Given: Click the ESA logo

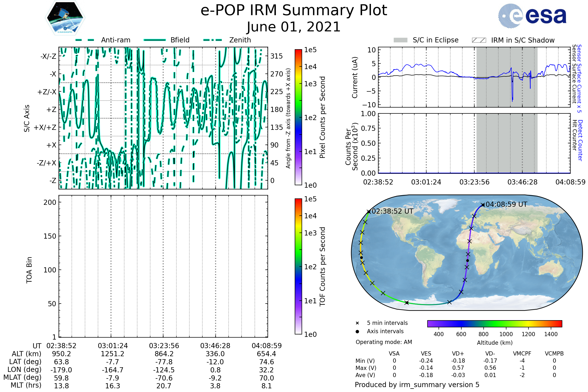Looking at the screenshot, I should pos(532,16).
